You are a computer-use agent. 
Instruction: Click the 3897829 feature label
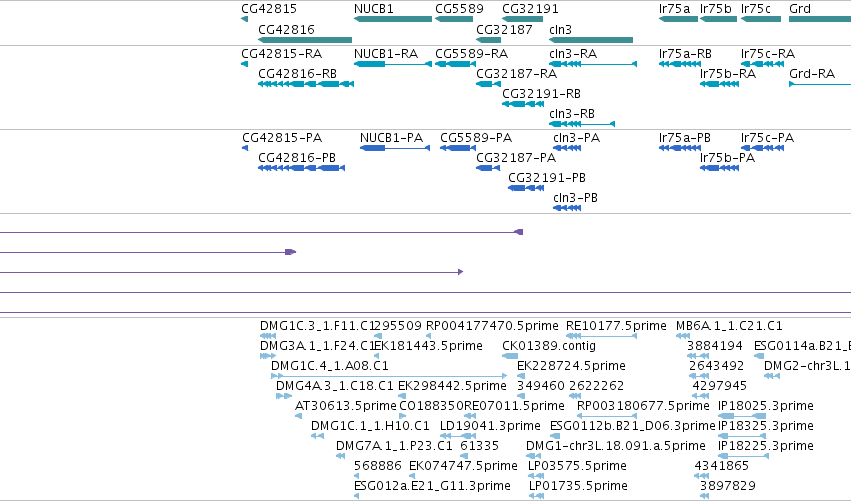point(727,486)
